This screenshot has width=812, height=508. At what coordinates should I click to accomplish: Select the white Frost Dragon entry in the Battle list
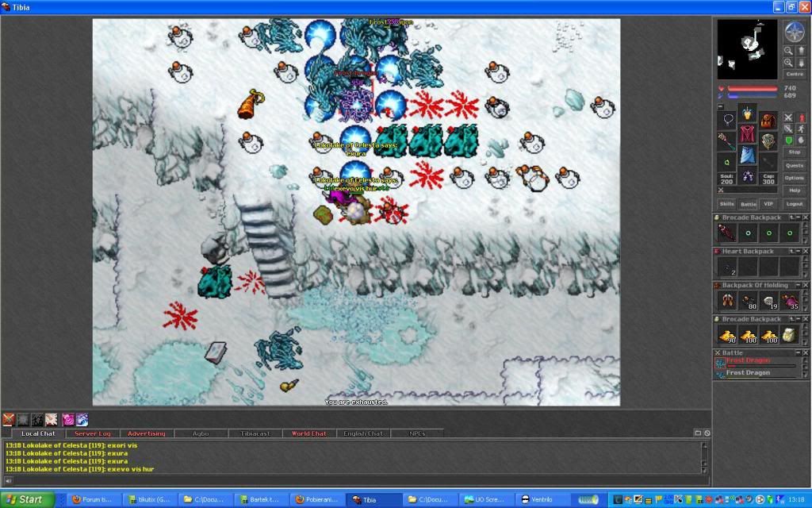tap(756, 373)
